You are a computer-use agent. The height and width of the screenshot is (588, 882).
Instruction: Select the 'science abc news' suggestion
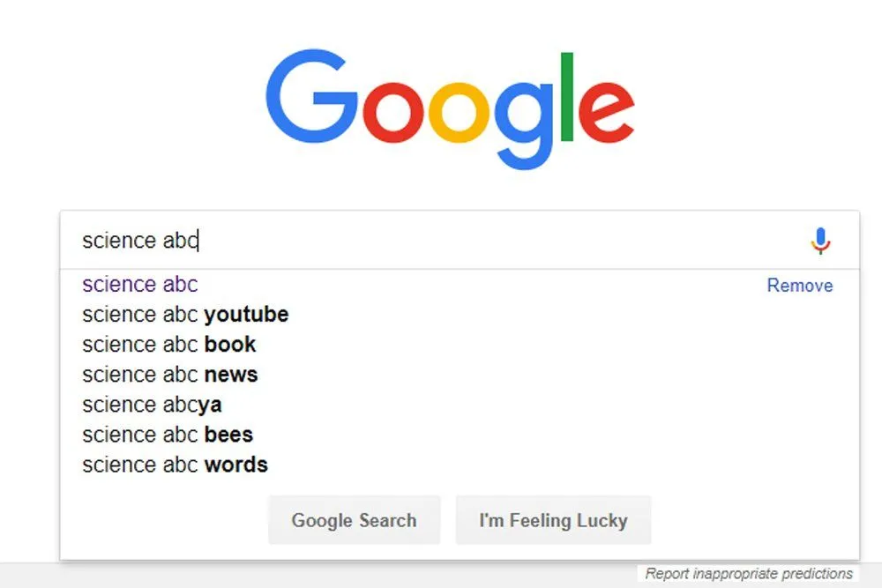coord(170,375)
